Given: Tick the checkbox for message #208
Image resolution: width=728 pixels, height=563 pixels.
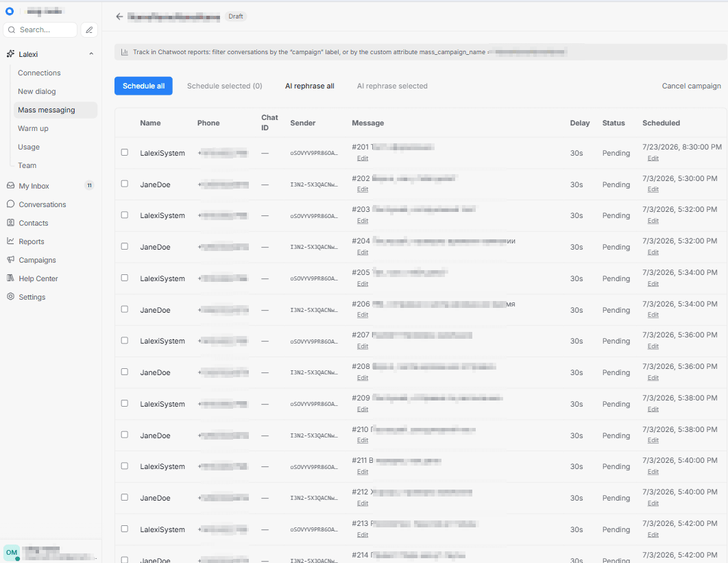Looking at the screenshot, I should point(125,372).
